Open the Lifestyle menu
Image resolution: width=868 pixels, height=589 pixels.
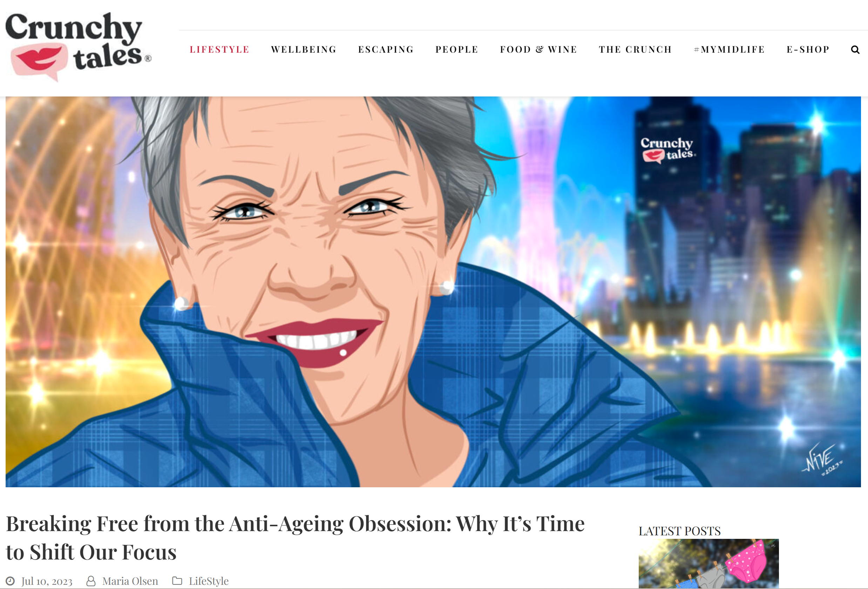pyautogui.click(x=219, y=50)
